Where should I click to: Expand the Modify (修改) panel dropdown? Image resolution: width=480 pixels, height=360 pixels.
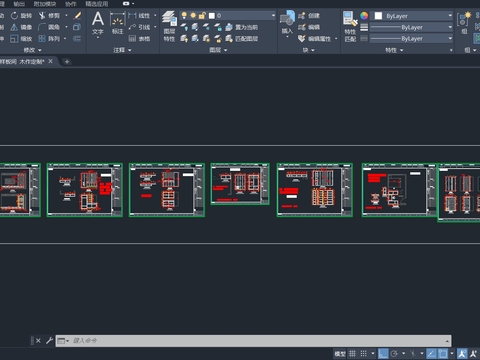[32, 50]
